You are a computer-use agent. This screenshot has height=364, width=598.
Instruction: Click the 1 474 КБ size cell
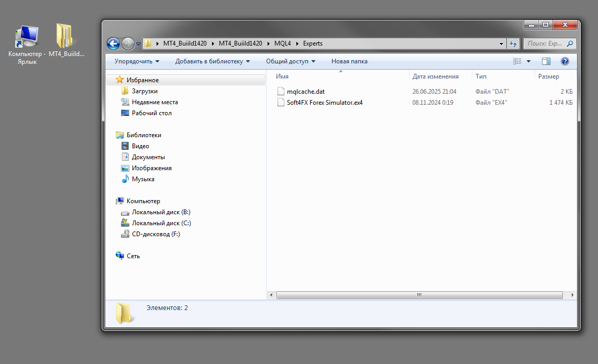(561, 103)
